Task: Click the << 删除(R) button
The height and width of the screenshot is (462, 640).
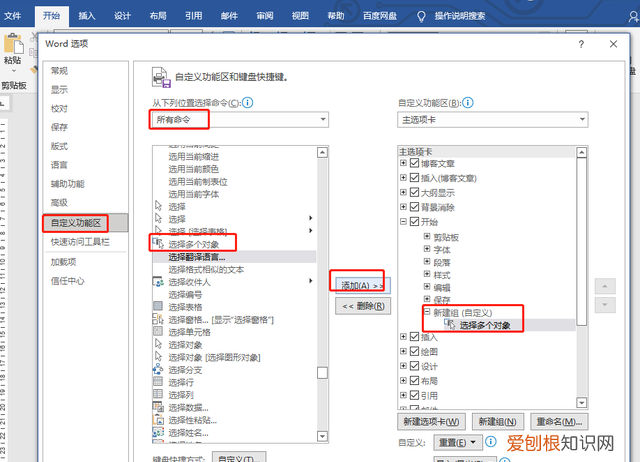Action: [x=363, y=306]
